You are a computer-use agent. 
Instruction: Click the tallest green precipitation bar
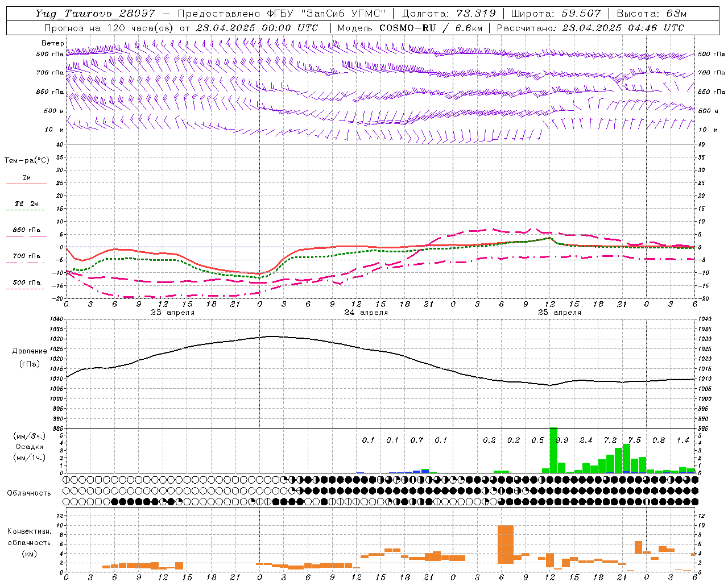(x=553, y=450)
